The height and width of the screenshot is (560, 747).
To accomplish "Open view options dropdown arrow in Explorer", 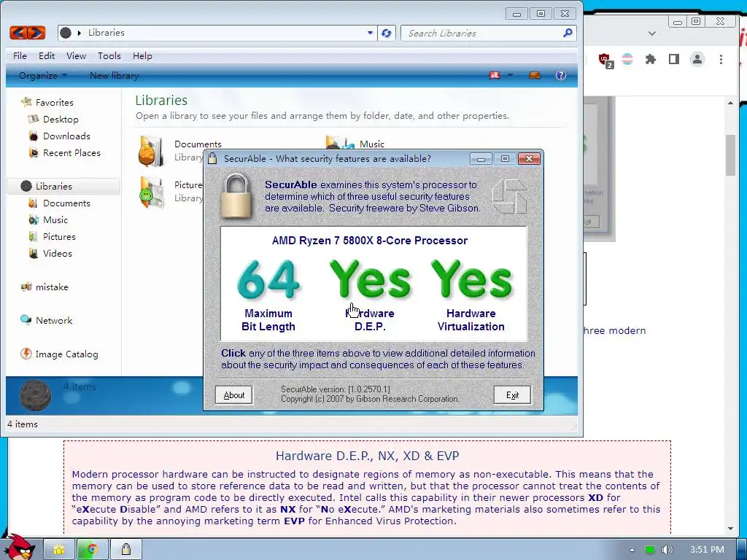I will (510, 75).
